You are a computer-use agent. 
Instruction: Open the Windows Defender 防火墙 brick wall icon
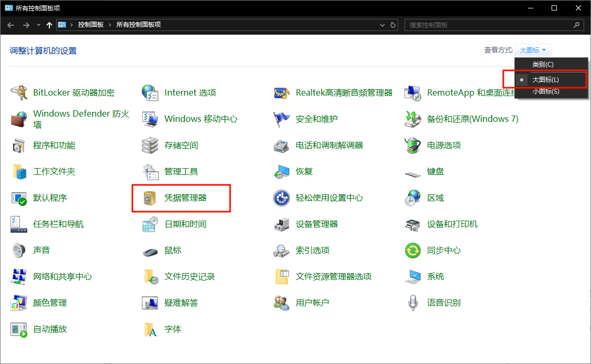pyautogui.click(x=19, y=119)
